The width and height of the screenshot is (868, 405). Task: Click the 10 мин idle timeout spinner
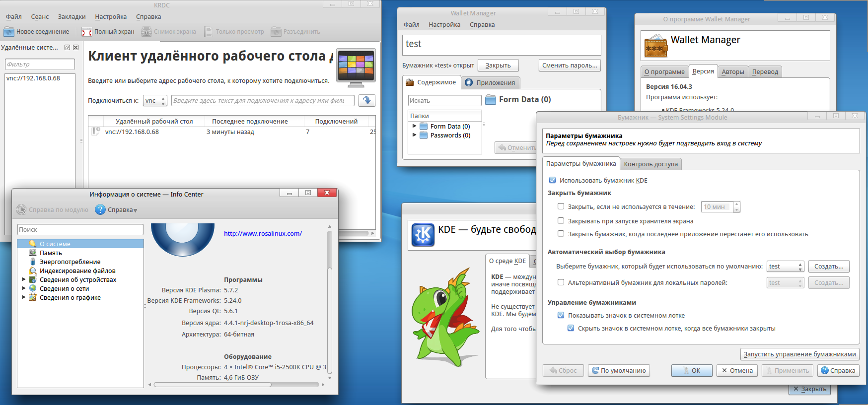pyautogui.click(x=721, y=207)
